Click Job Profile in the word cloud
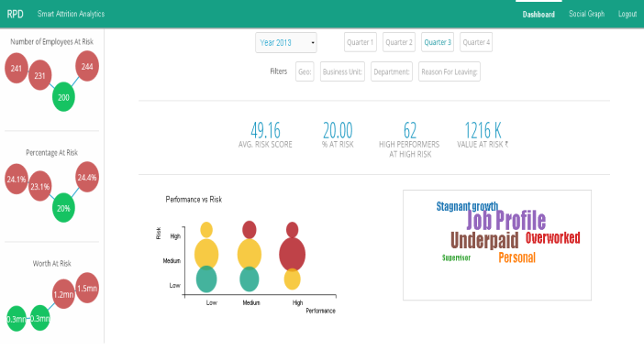 pyautogui.click(x=506, y=220)
